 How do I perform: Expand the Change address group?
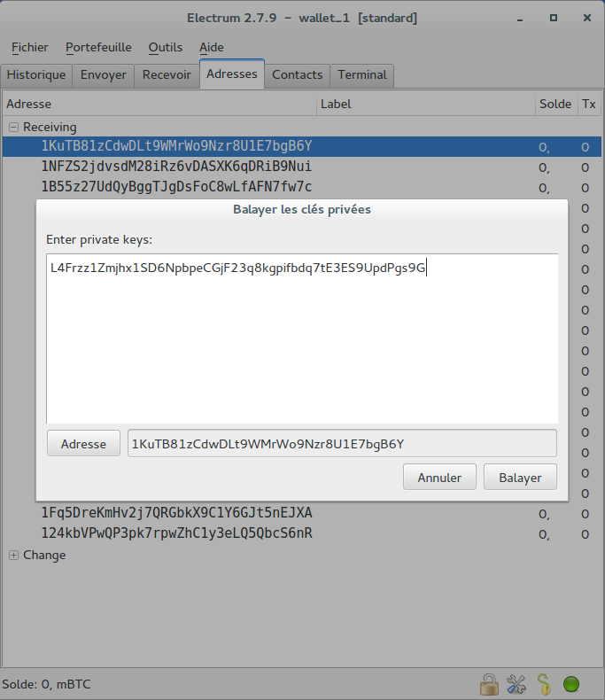(14, 555)
